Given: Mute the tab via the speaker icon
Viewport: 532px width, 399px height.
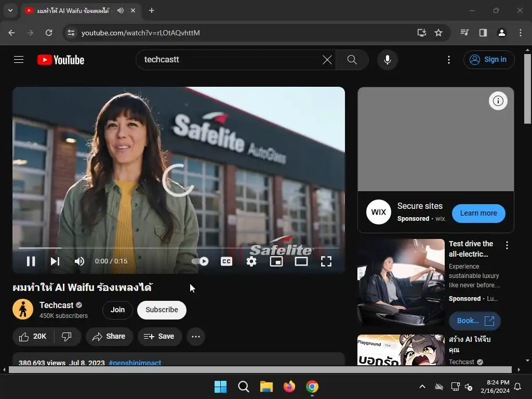Looking at the screenshot, I should (121, 10).
